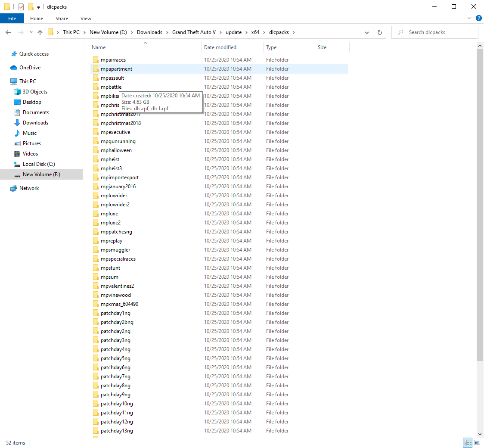
Task: Select the mpvinewood folder icon
Action: [96, 295]
